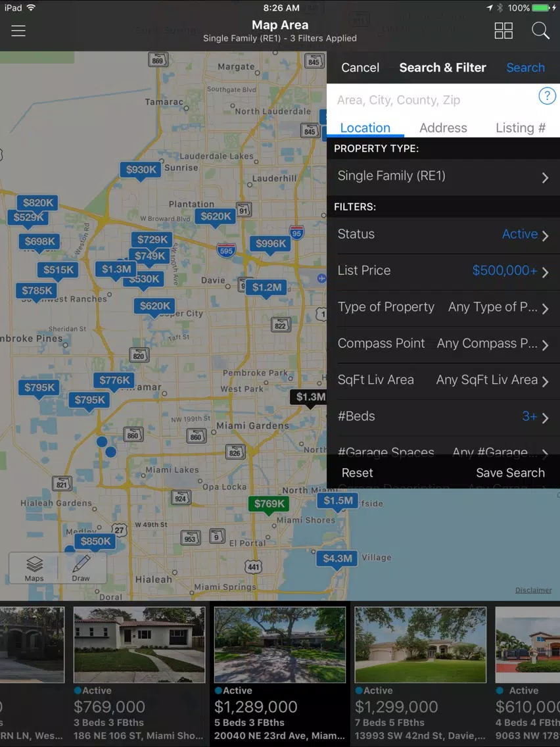Tap the $1.5M map price marker

click(x=338, y=501)
